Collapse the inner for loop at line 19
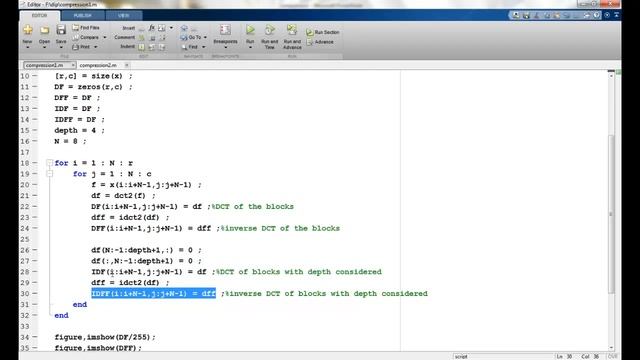 (49, 173)
